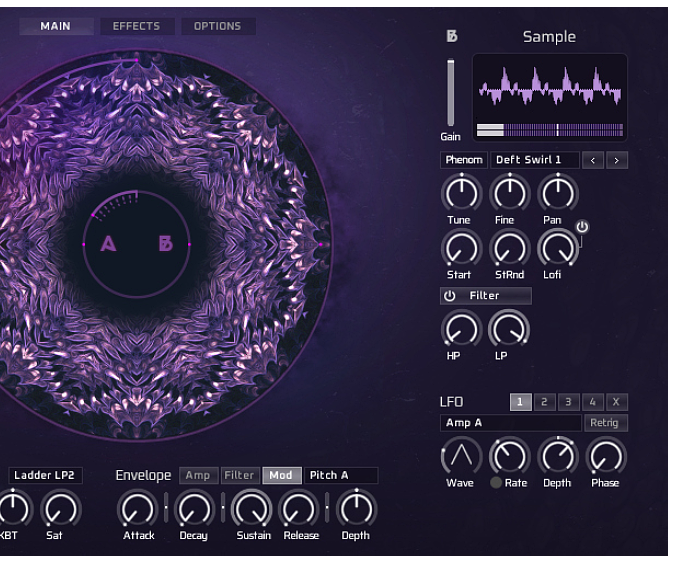Select layer B in the center circle

(x=166, y=244)
